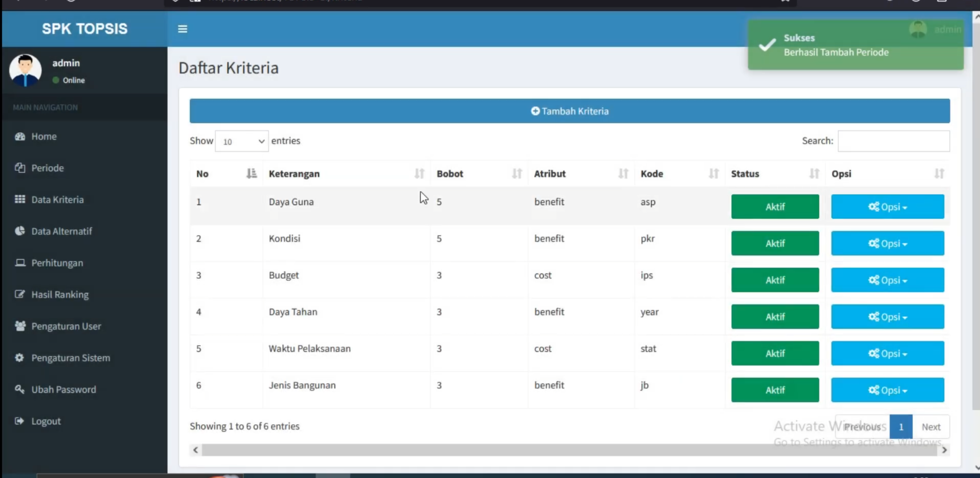Click the SPK TOPSIS logo link

(85, 29)
